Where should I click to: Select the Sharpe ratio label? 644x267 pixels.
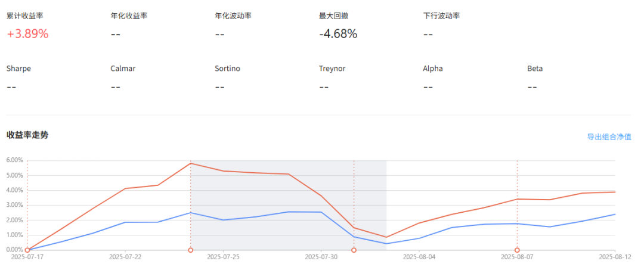18,69
